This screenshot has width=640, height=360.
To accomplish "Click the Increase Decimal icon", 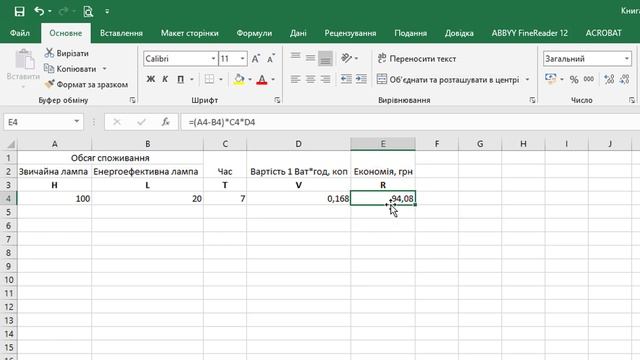I will (609, 79).
